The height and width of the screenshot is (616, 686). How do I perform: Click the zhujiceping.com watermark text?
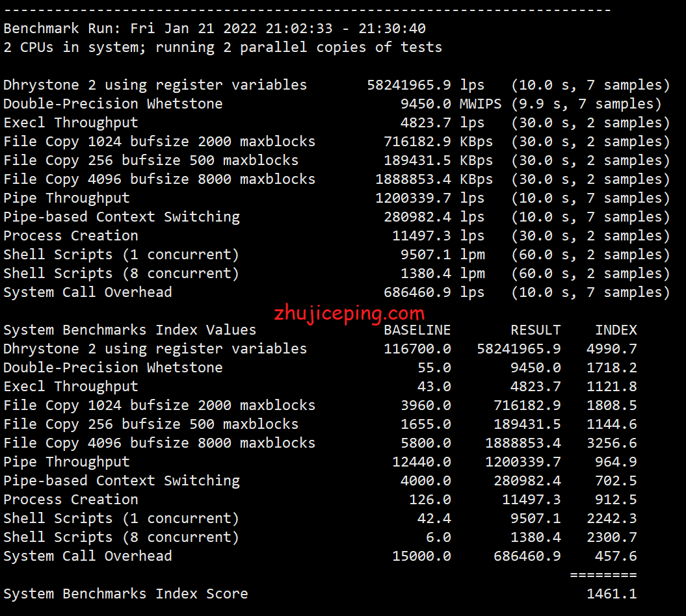click(349, 314)
